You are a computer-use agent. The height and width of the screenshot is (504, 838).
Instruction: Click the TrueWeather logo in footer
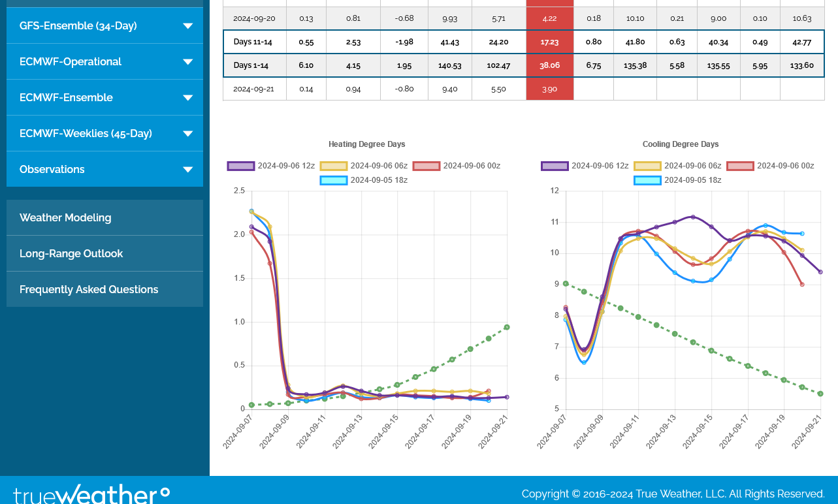point(91,494)
